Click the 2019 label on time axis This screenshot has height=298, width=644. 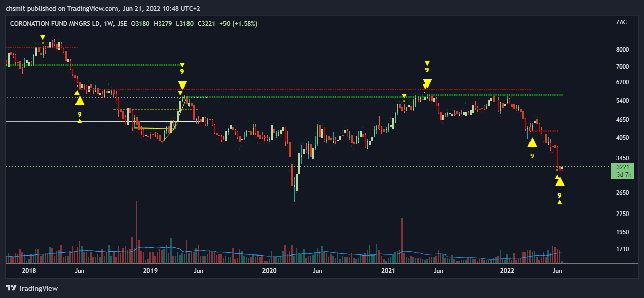pyautogui.click(x=150, y=271)
